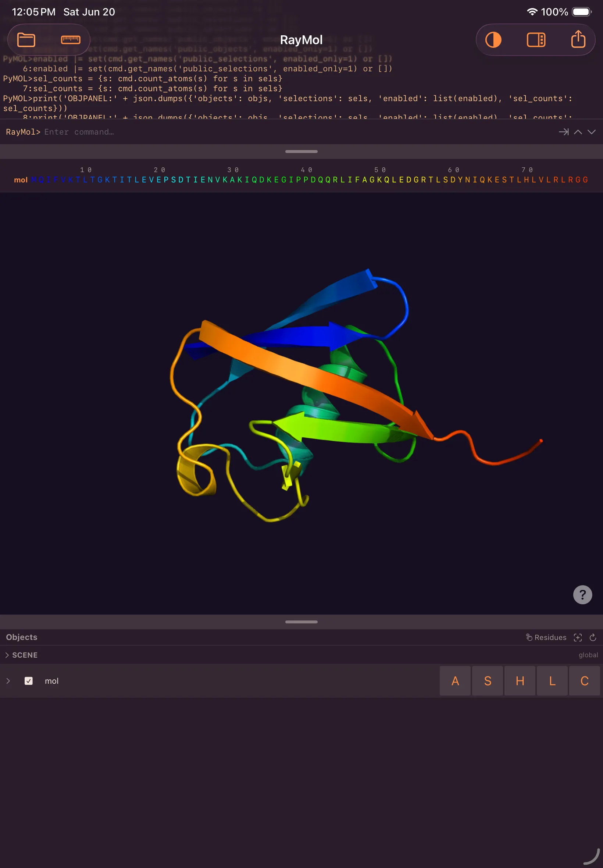Click the RayMol command input field
This screenshot has width=603, height=868.
tap(299, 132)
